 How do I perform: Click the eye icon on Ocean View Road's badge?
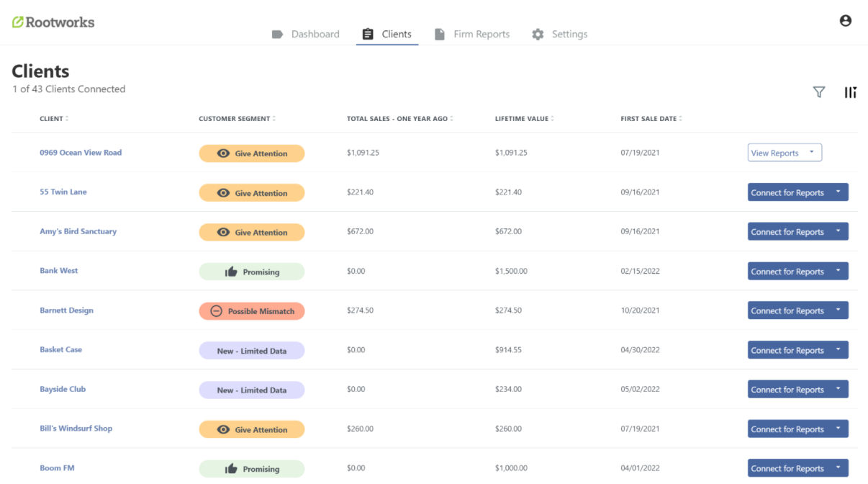click(x=224, y=153)
